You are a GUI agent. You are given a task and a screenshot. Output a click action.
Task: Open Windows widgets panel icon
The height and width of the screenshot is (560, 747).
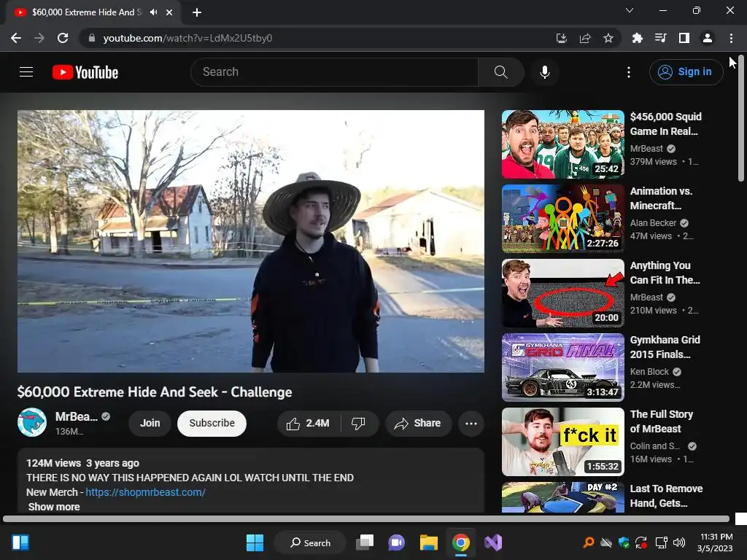pos(20,542)
